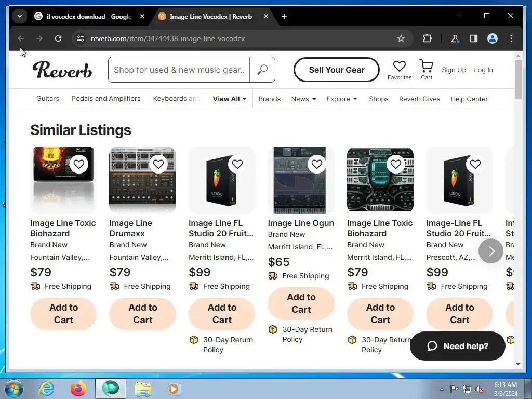Viewport: 532px width, 399px height.
Task: Open the Image Line Ogun thumbnail
Action: 301,180
